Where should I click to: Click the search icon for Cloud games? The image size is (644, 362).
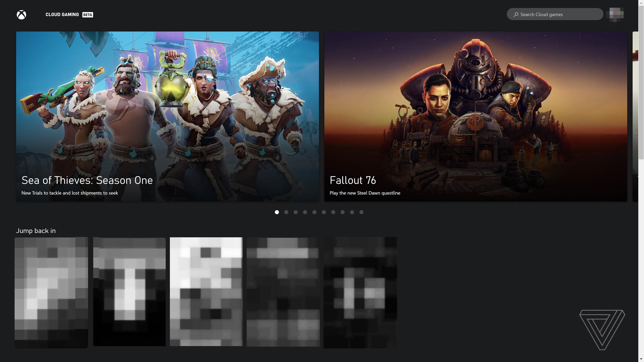click(514, 14)
